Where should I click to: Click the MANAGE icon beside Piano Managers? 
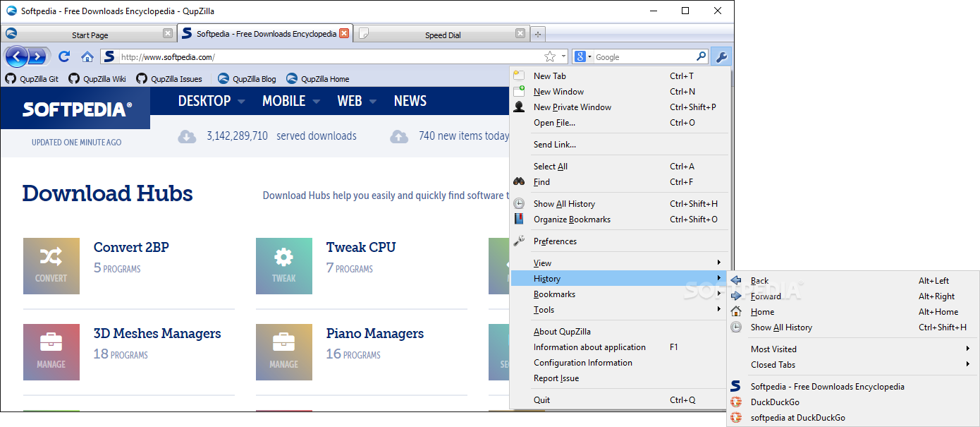point(284,352)
